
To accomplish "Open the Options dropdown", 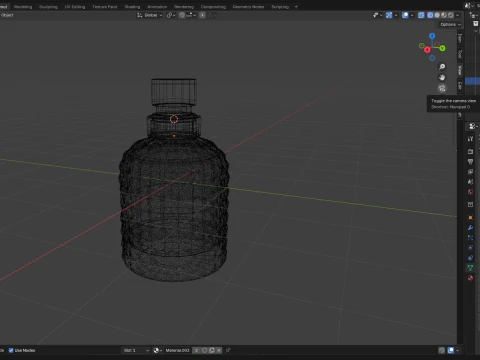I will click(450, 24).
